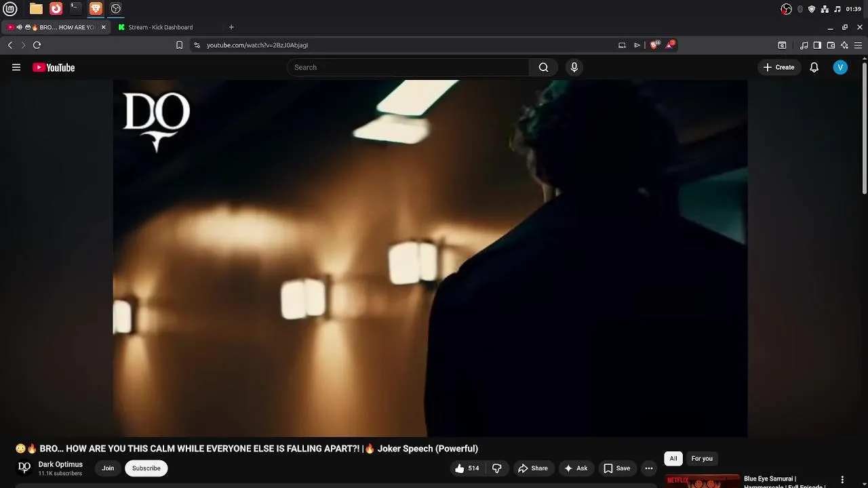Share the video
The height and width of the screenshot is (488, 868).
point(533,468)
